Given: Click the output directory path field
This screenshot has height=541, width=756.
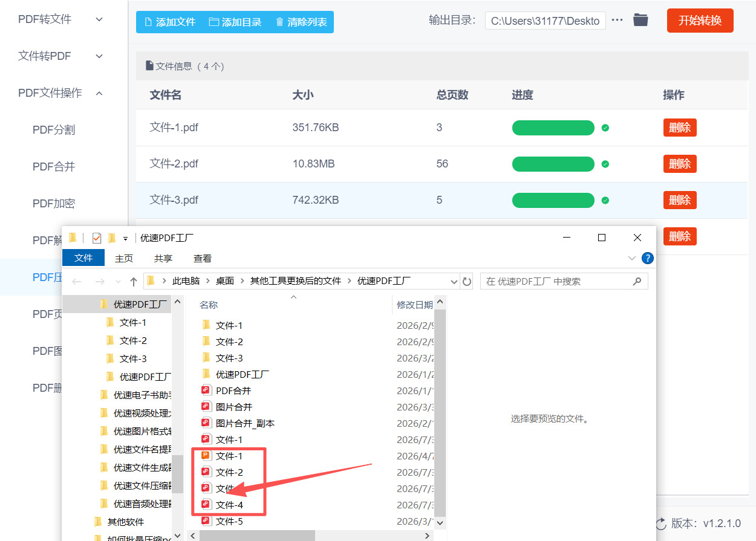Looking at the screenshot, I should 546,21.
